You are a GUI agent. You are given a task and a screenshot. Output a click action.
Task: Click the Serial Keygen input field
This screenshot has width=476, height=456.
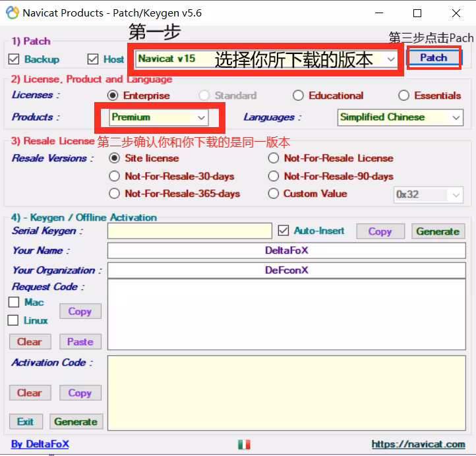coord(190,231)
